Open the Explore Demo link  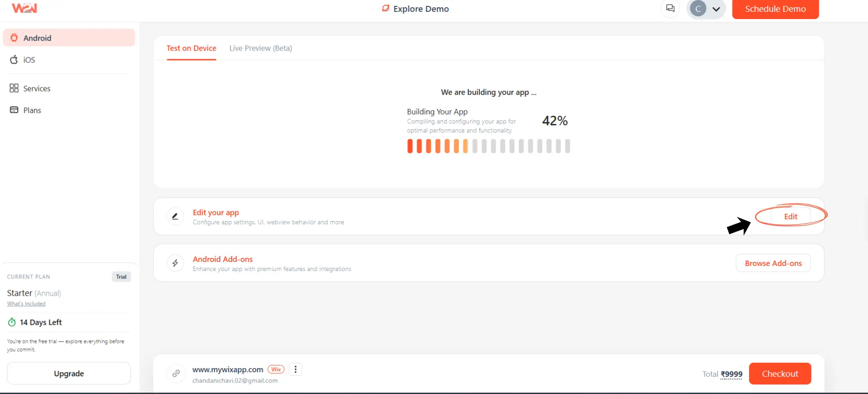pos(415,9)
